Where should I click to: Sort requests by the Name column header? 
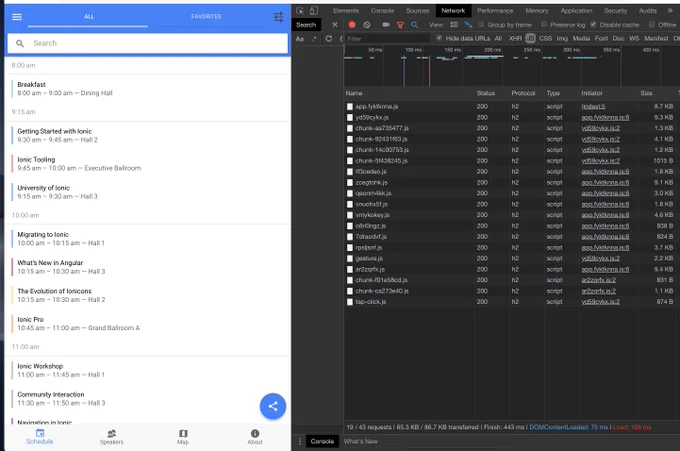pos(354,93)
